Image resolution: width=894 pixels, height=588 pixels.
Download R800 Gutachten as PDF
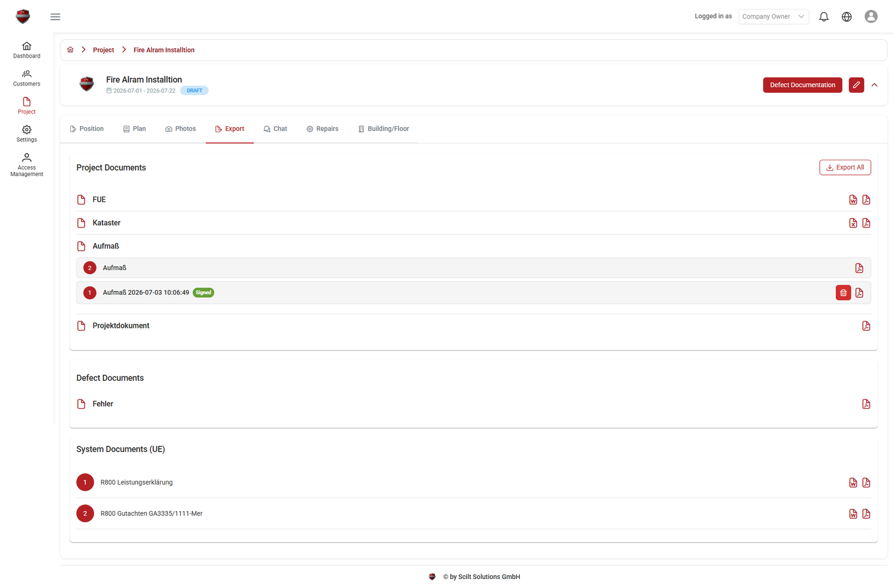tap(866, 514)
